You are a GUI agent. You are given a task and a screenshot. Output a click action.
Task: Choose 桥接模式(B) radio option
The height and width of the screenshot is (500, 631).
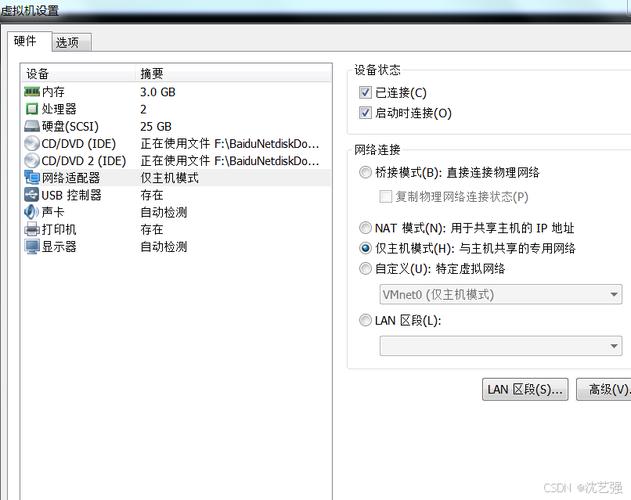(x=365, y=173)
